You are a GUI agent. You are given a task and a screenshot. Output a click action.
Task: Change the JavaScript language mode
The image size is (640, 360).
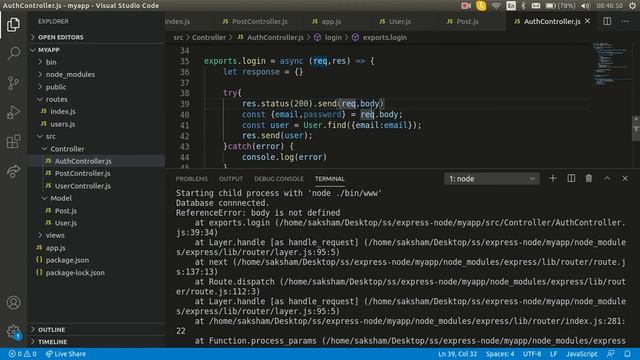click(581, 354)
